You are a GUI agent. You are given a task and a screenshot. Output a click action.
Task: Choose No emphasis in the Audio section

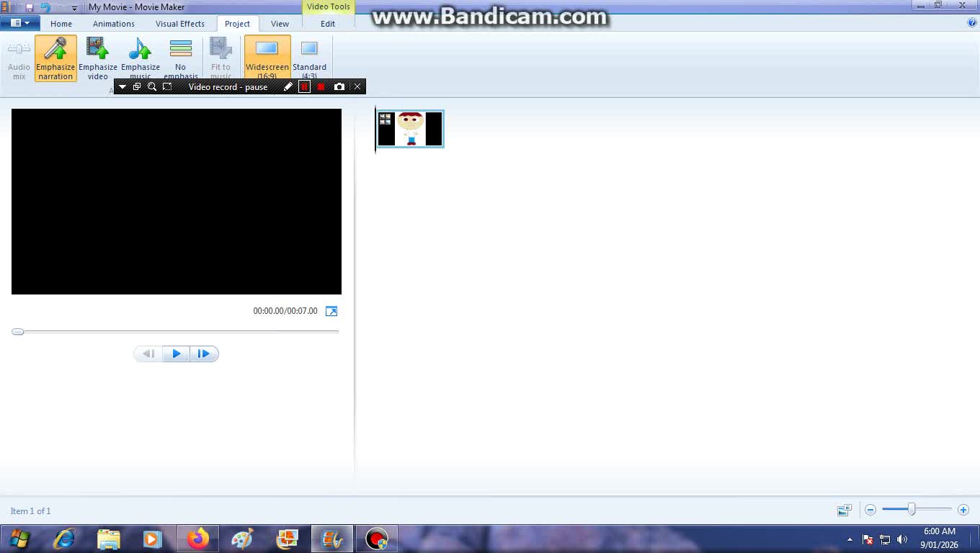pos(180,58)
